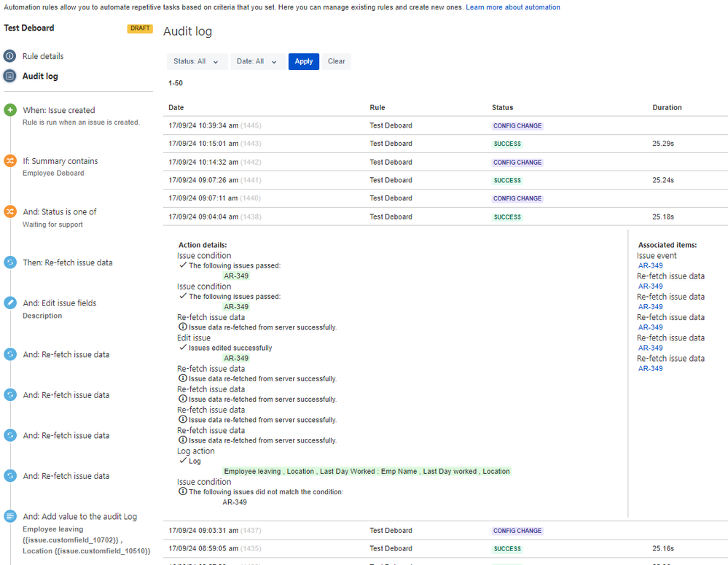The width and height of the screenshot is (728, 565).
Task: Open Add value to the audit Log step
Action: pos(80,516)
